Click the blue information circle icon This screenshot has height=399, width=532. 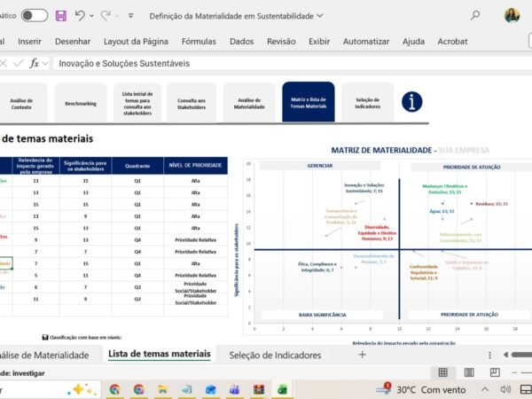(412, 102)
